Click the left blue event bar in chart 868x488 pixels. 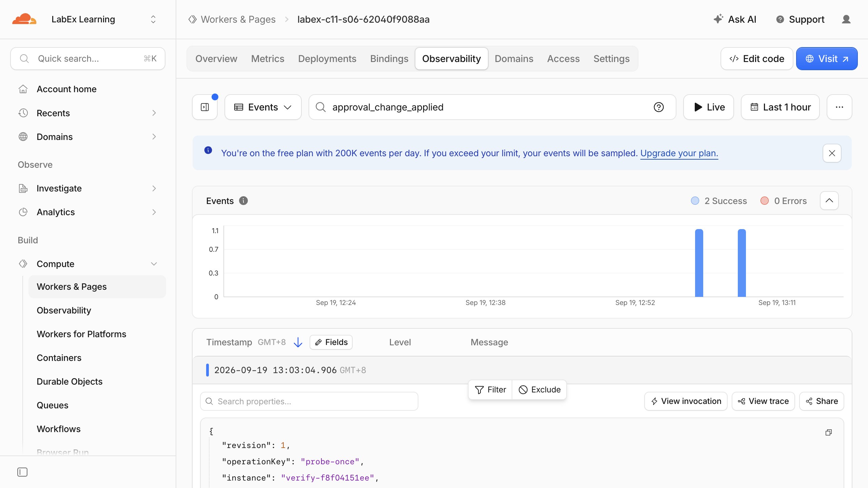tap(699, 263)
